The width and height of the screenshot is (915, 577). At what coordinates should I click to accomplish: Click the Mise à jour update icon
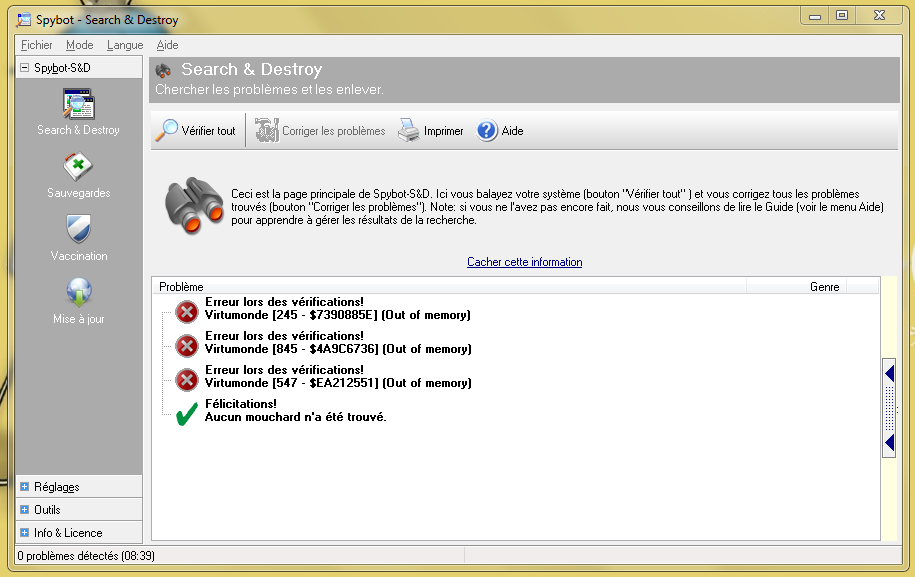pyautogui.click(x=78, y=293)
